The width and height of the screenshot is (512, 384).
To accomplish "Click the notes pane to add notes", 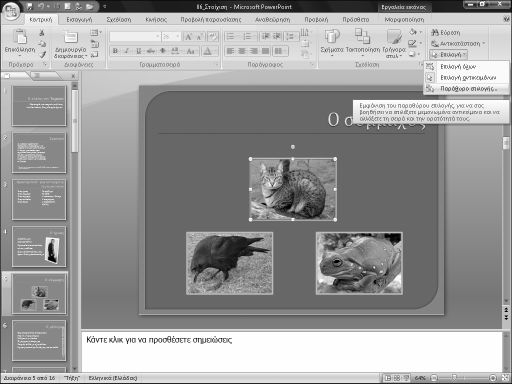I will coord(292,351).
